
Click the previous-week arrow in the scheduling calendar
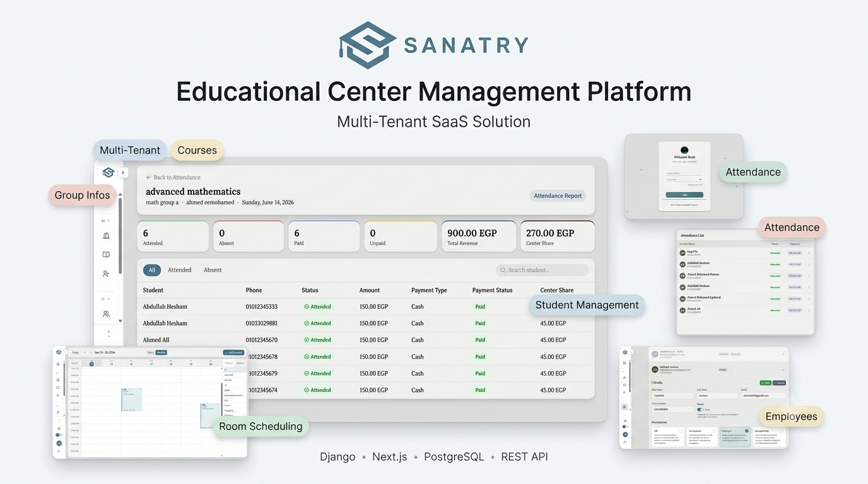(x=85, y=352)
